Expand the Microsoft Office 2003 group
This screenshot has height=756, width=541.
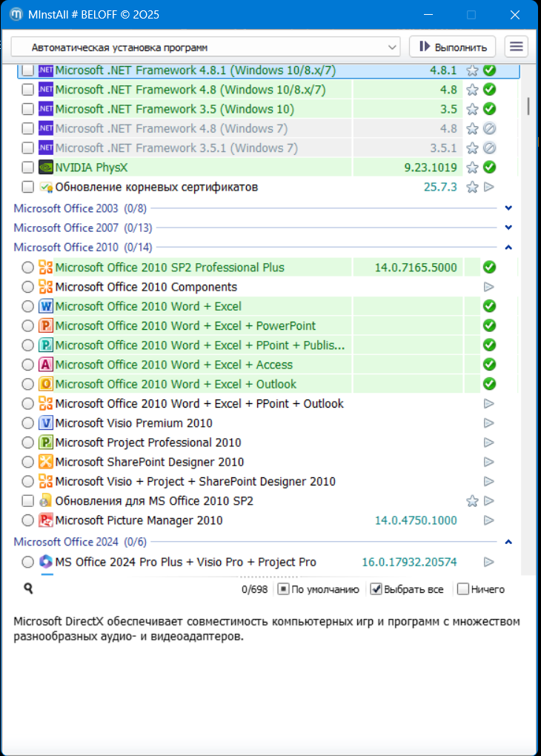click(508, 208)
